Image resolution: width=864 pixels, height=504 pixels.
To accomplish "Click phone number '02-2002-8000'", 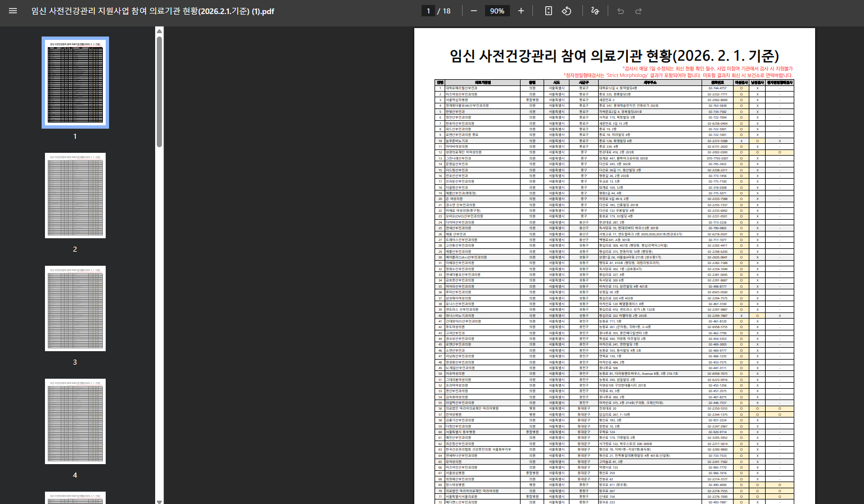I will (717, 100).
